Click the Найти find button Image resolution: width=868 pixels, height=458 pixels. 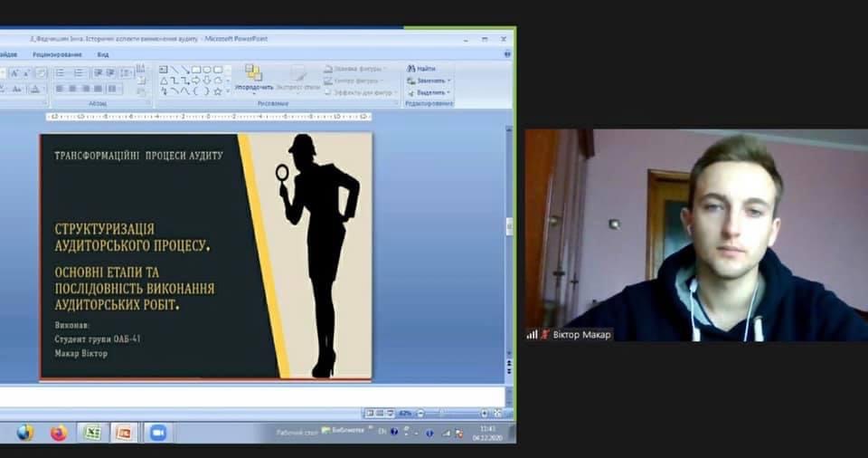click(x=422, y=69)
